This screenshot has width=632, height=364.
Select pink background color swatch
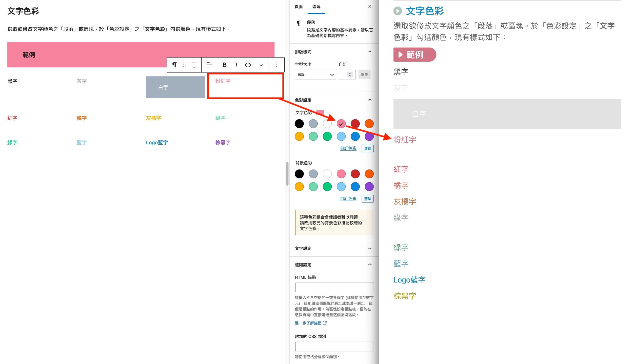coord(341,174)
